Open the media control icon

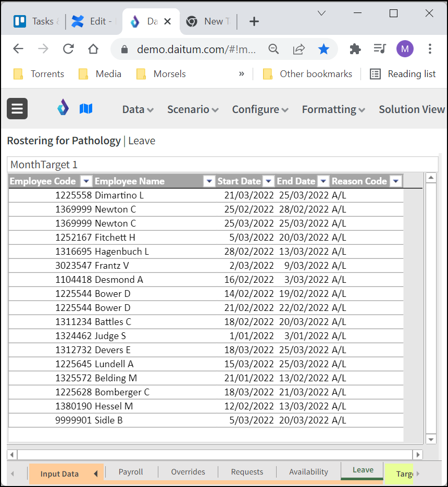pos(380,49)
